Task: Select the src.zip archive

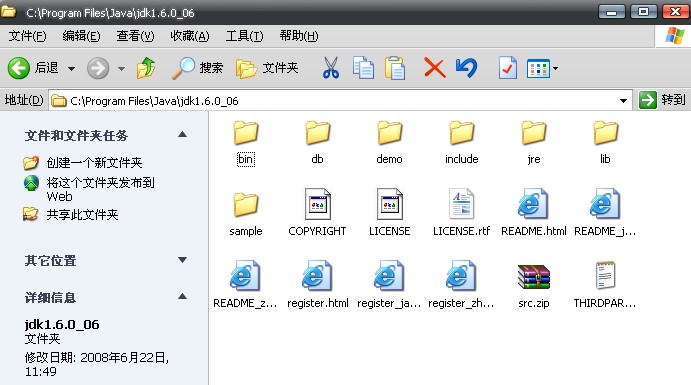Action: [534, 286]
